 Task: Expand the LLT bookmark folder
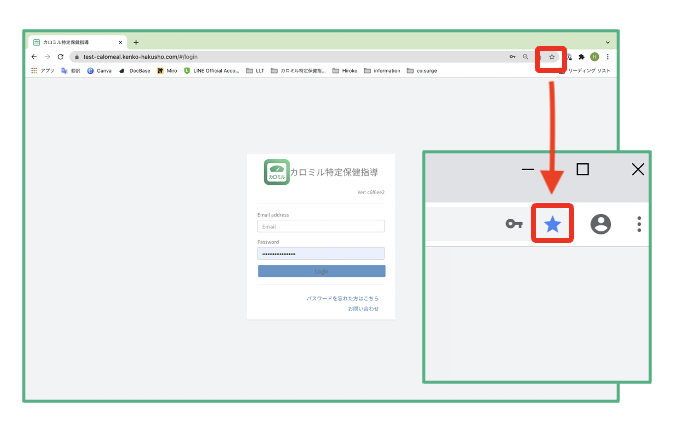coord(255,71)
